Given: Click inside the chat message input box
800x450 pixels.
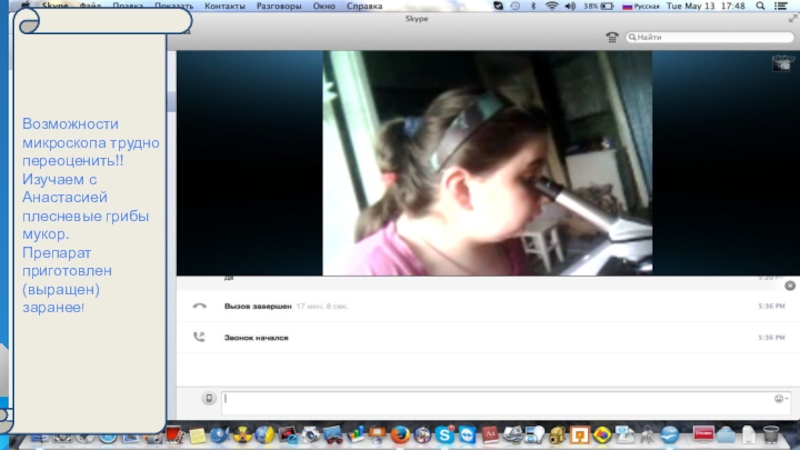Looking at the screenshot, I should 497,403.
